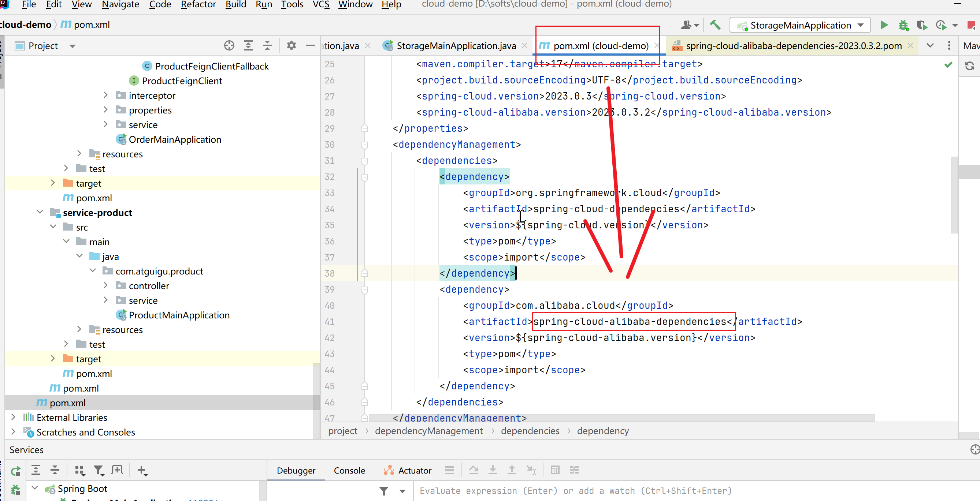This screenshot has width=980, height=501.
Task: Click the locate/select opened file icon
Action: point(229,46)
